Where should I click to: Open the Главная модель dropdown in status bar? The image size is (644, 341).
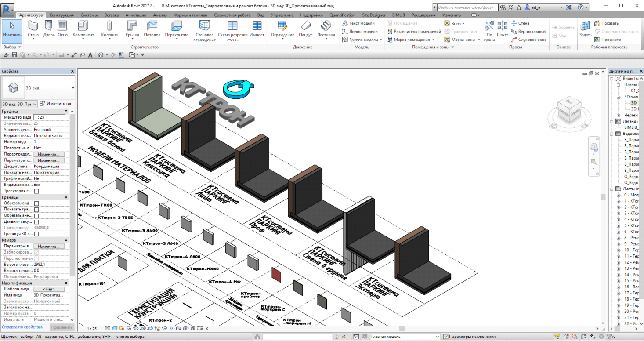pos(404,337)
